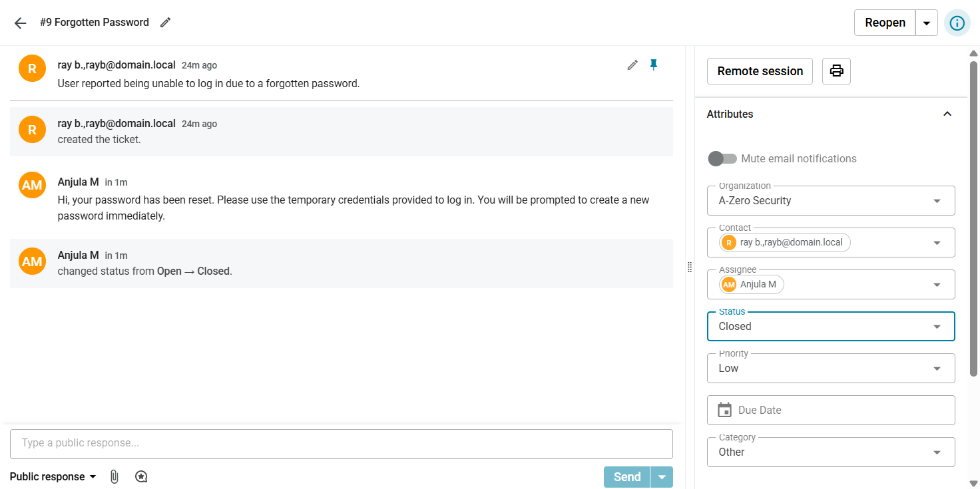This screenshot has width=980, height=489.
Task: Click the info icon at top right
Action: [957, 23]
